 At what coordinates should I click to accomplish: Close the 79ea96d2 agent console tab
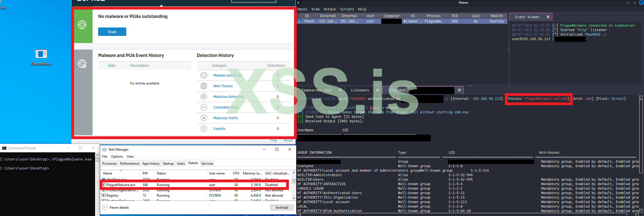coord(459,90)
